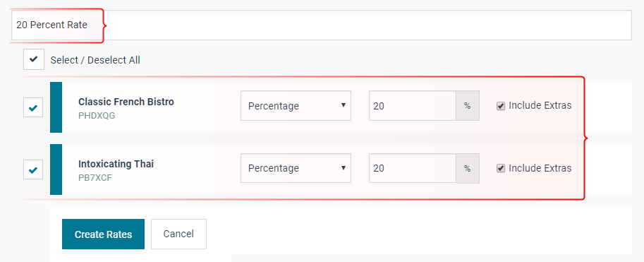Disable Include Extras for Intoxicating Thai
This screenshot has height=262, width=644.
tap(501, 168)
